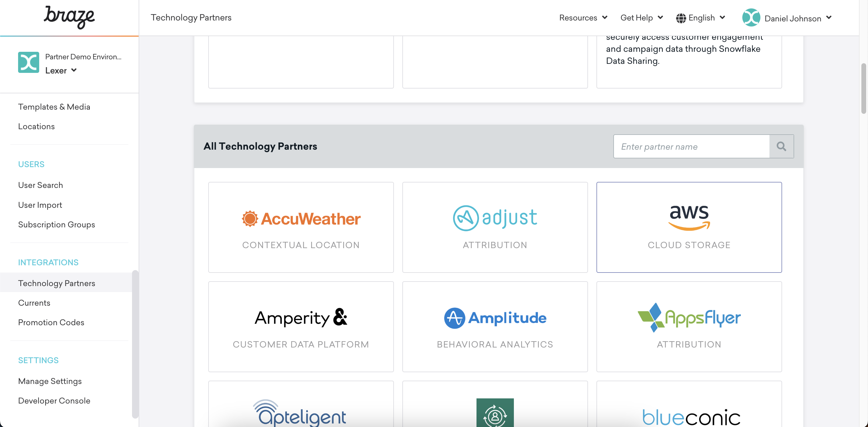Expand the Get Help dropdown
Screen dimensions: 868x427
641,17
